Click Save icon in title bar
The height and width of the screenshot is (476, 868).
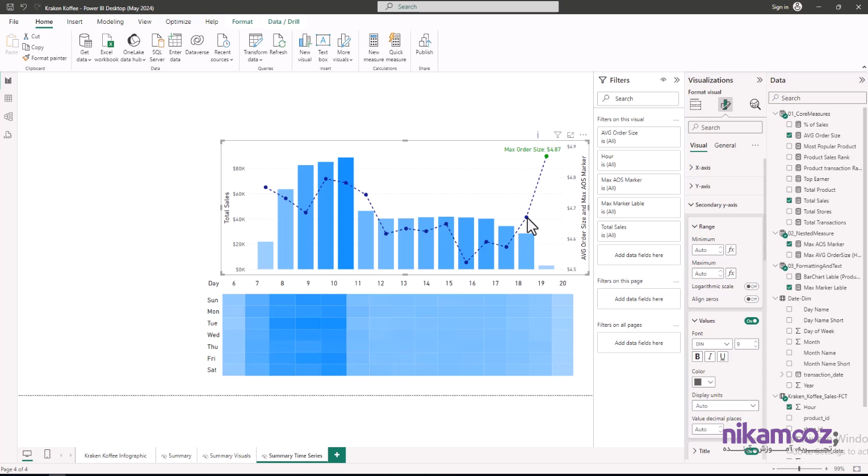[x=10, y=7]
